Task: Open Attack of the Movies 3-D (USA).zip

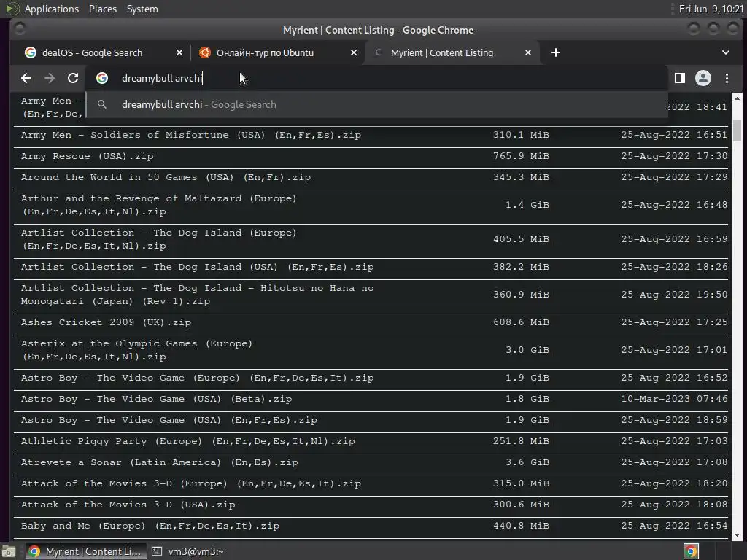Action: pos(128,505)
